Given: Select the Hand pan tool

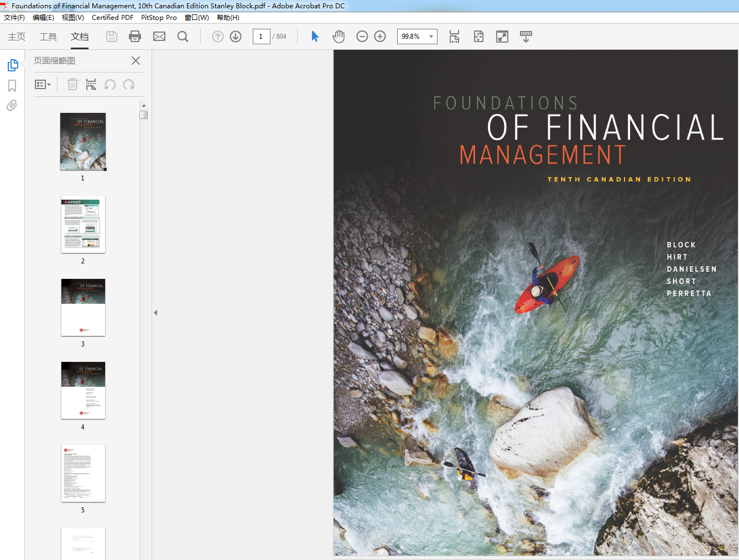Looking at the screenshot, I should 339,37.
